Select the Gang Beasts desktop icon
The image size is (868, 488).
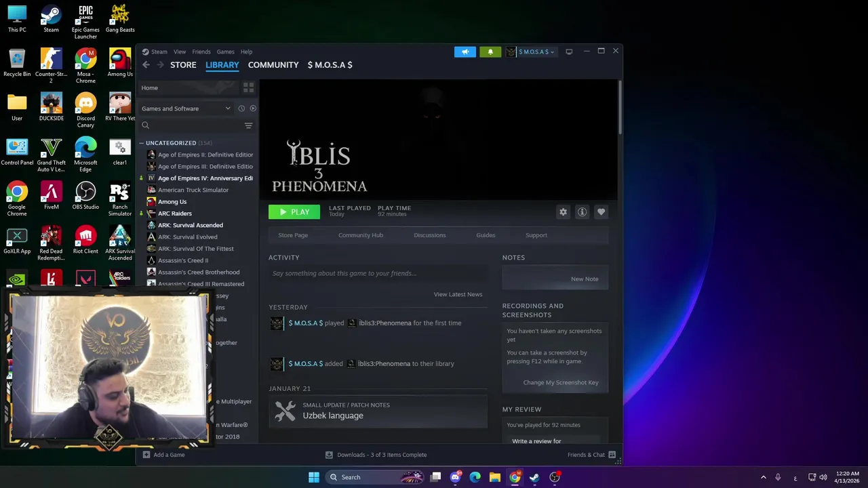pyautogui.click(x=120, y=18)
